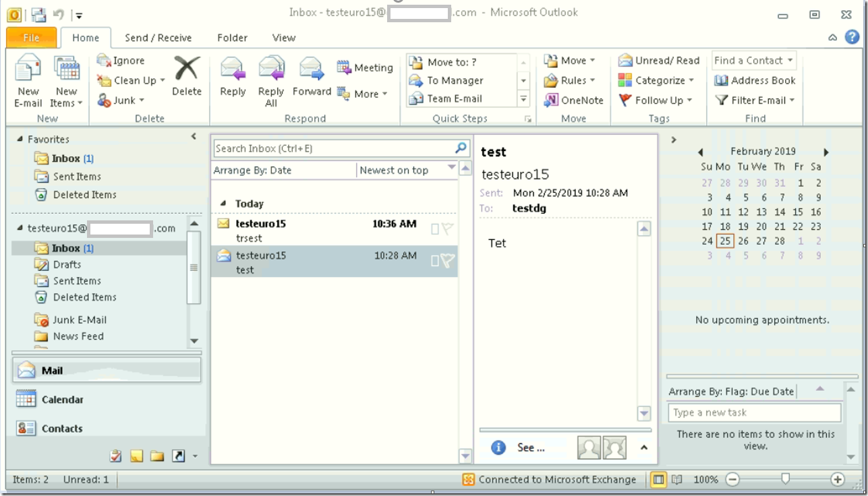
Task: Switch to the Home tab
Action: pos(86,38)
